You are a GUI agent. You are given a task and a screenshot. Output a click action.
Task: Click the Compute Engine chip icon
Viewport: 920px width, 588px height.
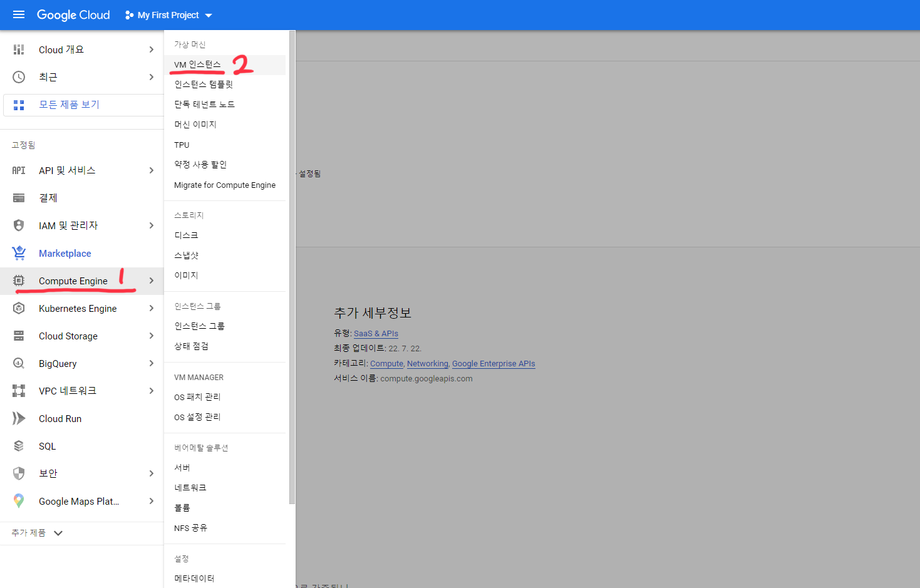pos(19,281)
